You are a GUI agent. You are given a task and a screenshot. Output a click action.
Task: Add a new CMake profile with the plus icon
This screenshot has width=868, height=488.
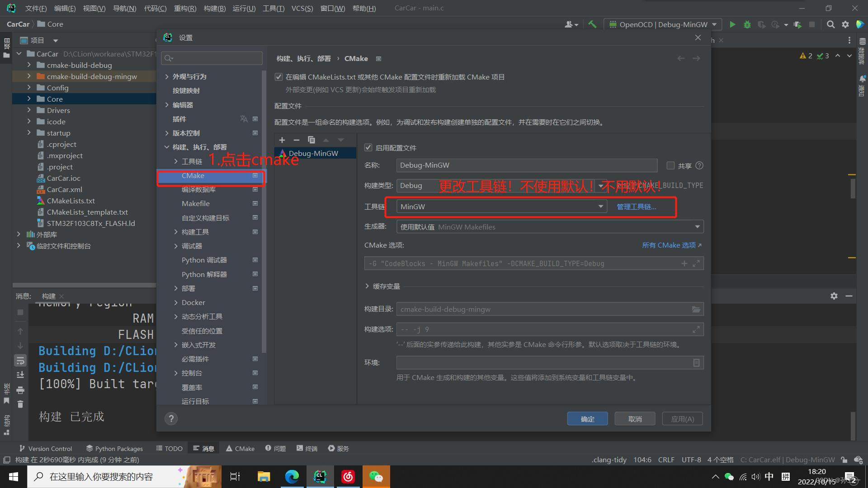pyautogui.click(x=282, y=140)
